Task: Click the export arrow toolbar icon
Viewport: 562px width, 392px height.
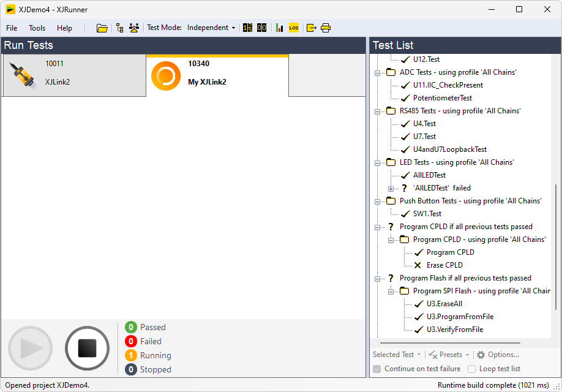Action: pos(312,28)
